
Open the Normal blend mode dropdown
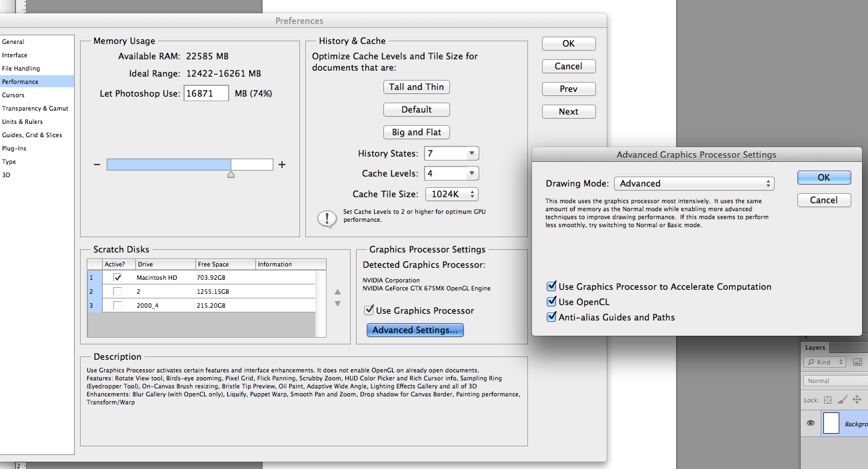[836, 381]
